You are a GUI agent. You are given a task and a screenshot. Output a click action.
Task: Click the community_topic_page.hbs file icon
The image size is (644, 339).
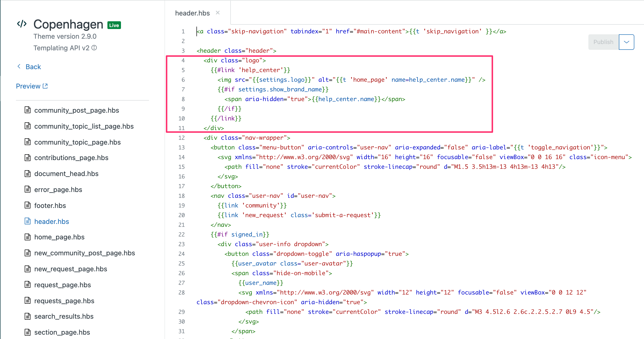click(28, 142)
